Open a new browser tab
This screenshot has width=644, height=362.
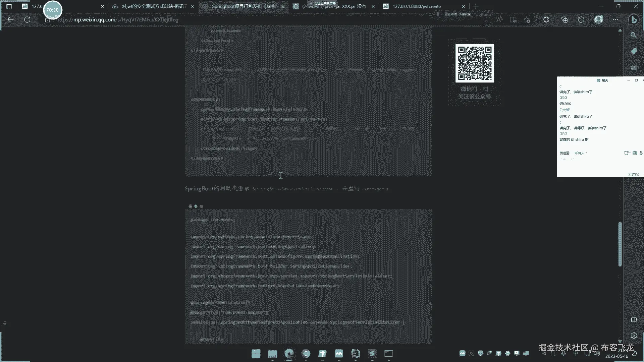(476, 6)
